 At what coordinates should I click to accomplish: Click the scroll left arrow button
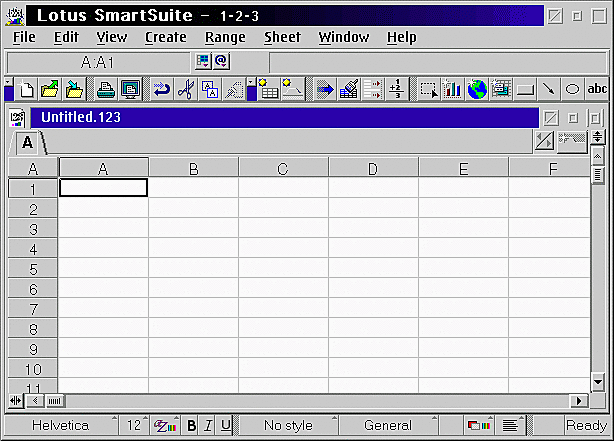click(35, 401)
